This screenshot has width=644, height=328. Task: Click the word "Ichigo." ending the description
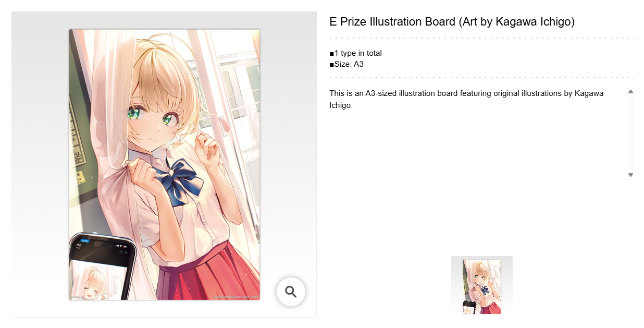pyautogui.click(x=341, y=105)
